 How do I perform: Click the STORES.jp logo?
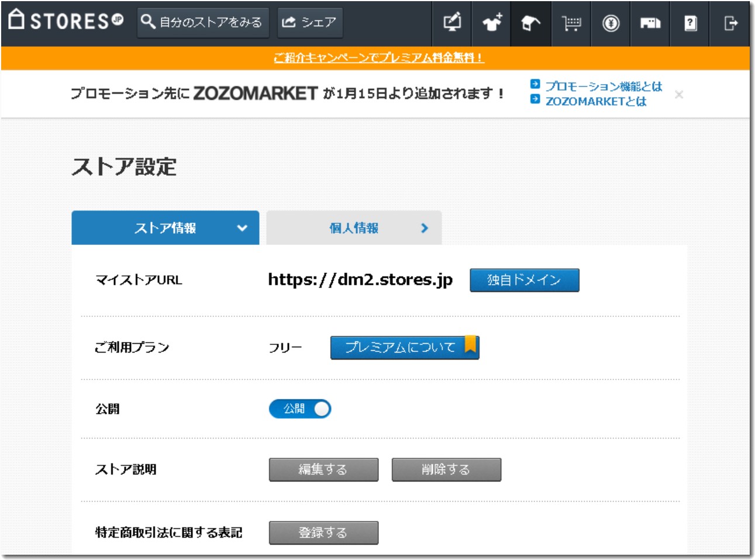point(66,20)
